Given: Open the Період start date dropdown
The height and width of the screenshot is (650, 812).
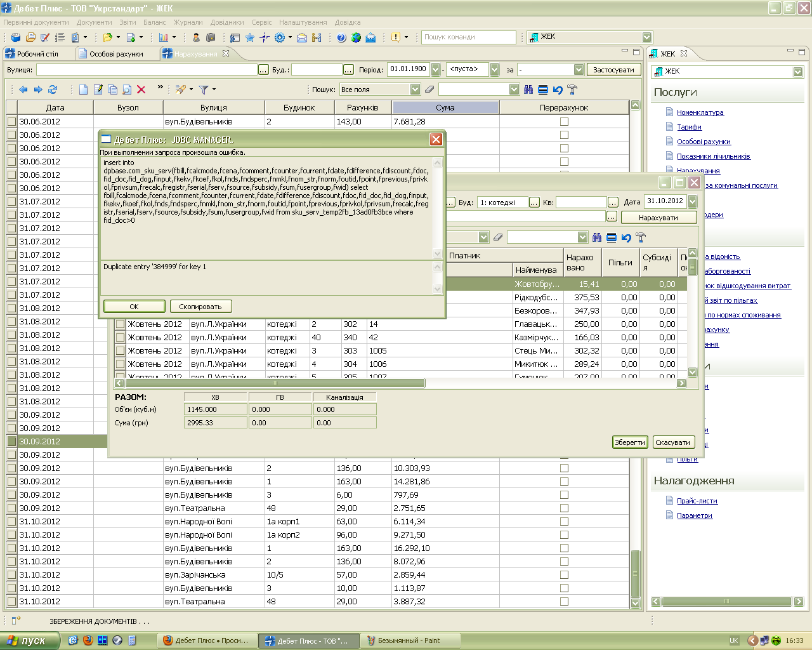Looking at the screenshot, I should click(x=436, y=69).
